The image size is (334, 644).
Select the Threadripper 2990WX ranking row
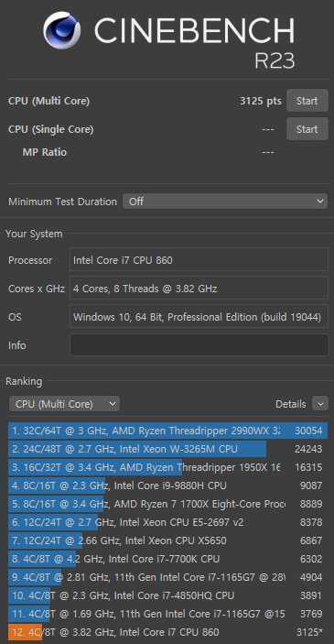pos(167,431)
